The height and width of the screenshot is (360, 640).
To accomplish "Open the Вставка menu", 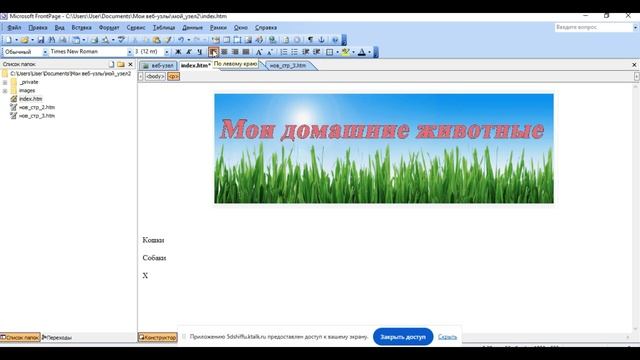I will tap(82, 28).
